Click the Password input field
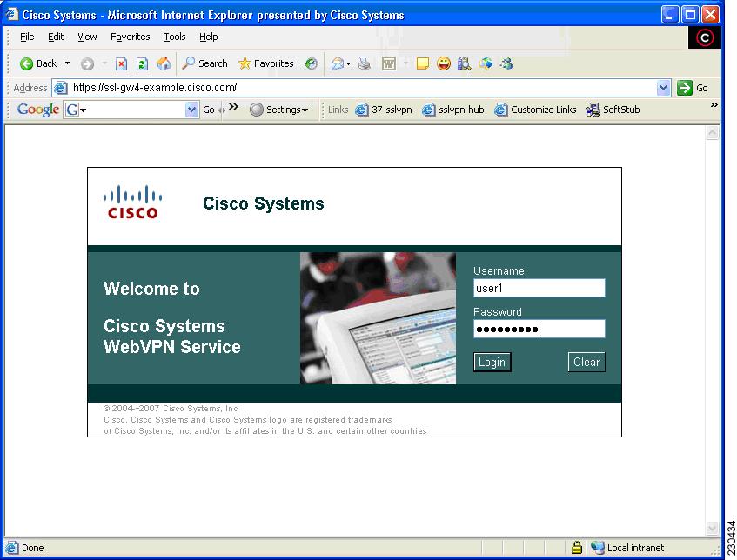The image size is (737, 560). point(539,329)
